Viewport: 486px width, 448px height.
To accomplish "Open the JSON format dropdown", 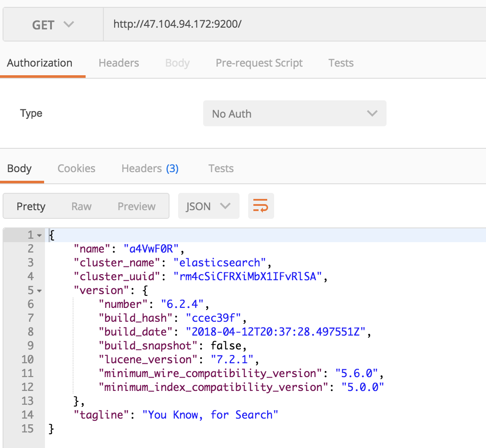I will [208, 206].
